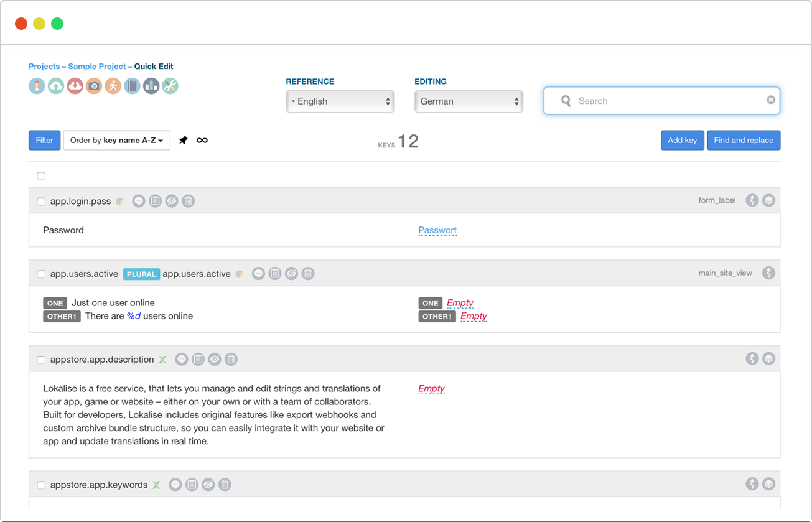Screen dimensions: 812x522
Task: Click the lightning bolt icon in app.login.pass row
Action: [x=752, y=200]
